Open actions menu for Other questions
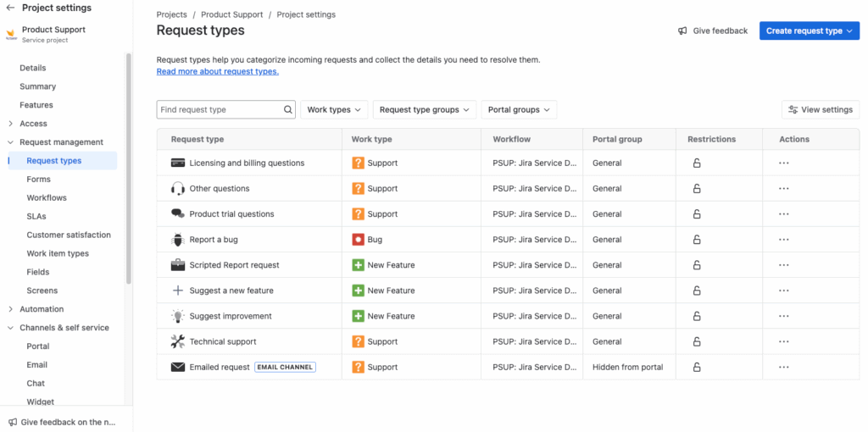 [x=783, y=189]
